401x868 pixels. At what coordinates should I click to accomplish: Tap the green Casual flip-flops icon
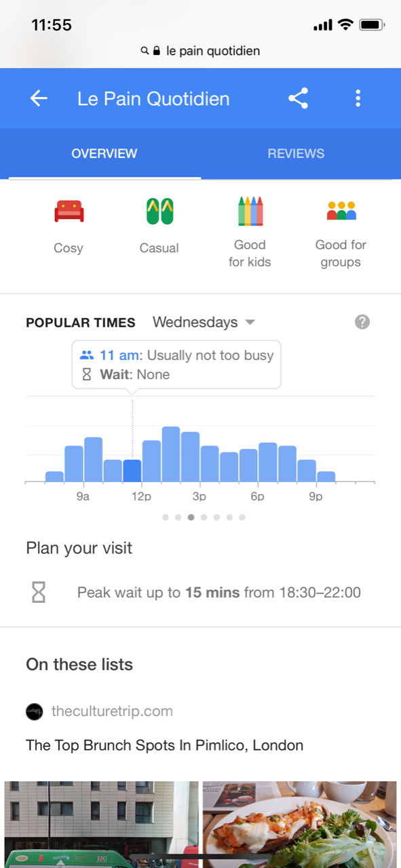(159, 211)
